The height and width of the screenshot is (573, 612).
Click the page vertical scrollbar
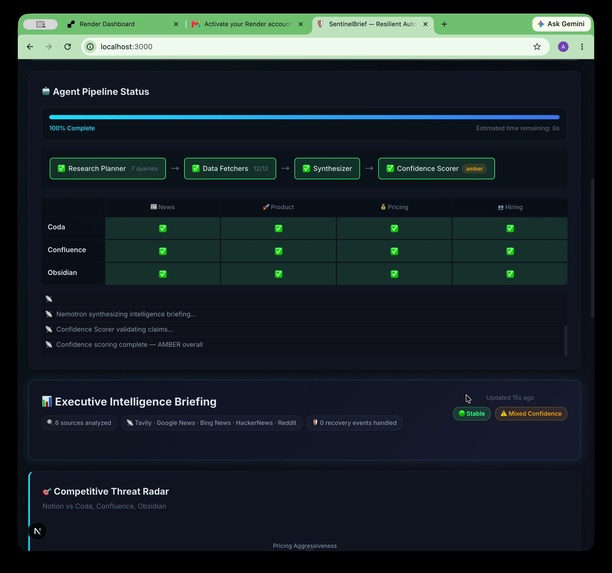tap(592, 248)
